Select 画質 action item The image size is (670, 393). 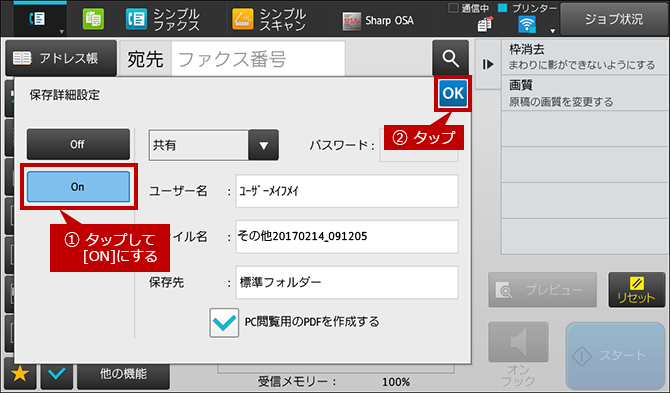coord(585,93)
